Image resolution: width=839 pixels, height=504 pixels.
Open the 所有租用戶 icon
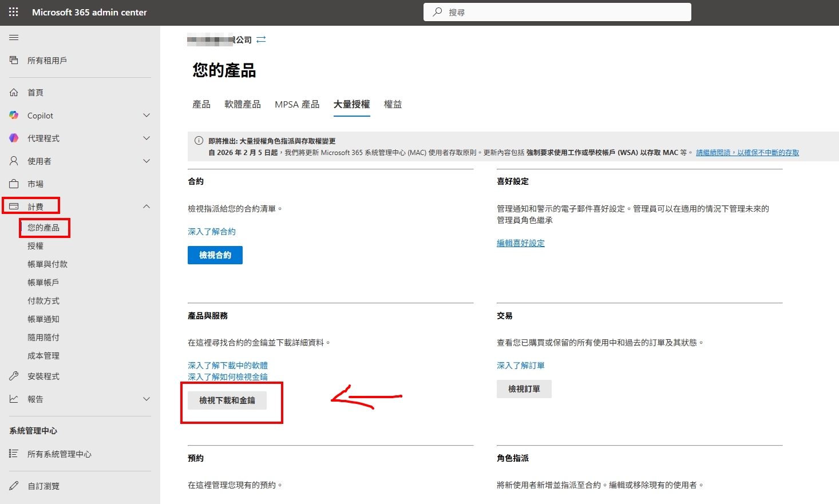(x=14, y=60)
